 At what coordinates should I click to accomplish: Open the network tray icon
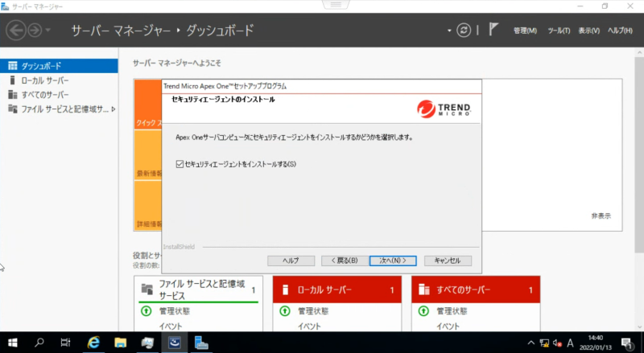tap(545, 343)
